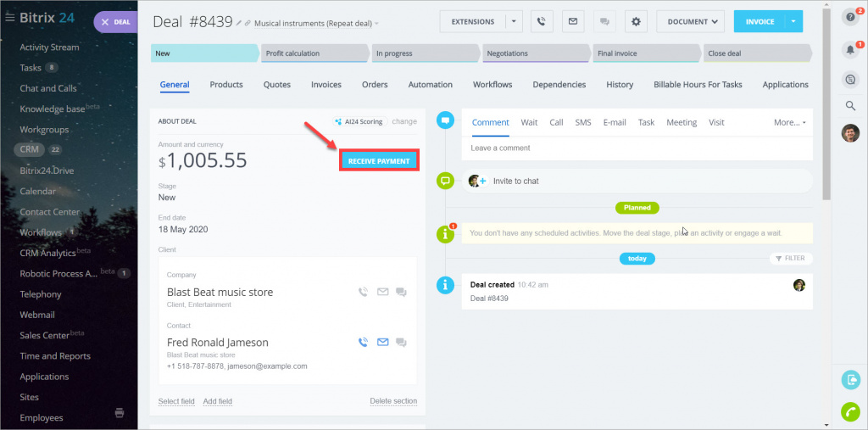The height and width of the screenshot is (430, 868).
Task: Click the teal desktop app icon in right sidebar
Action: pyautogui.click(x=850, y=380)
